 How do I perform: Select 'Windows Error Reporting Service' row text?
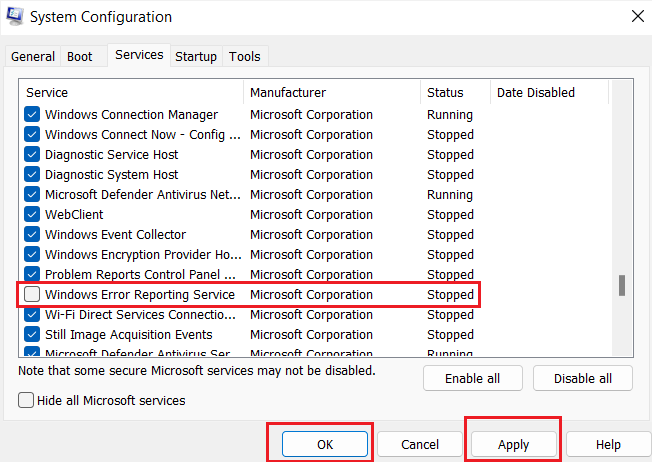tap(140, 294)
